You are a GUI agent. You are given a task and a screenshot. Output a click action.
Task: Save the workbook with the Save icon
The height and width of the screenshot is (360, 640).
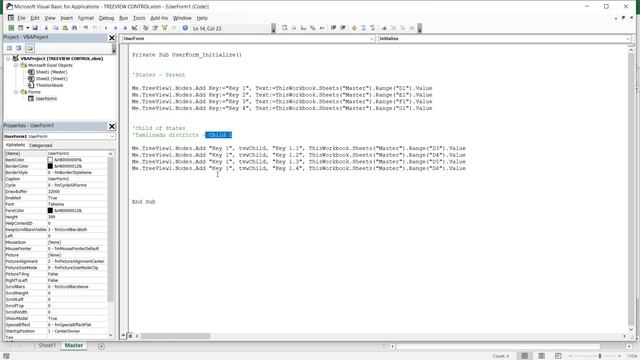click(35, 28)
